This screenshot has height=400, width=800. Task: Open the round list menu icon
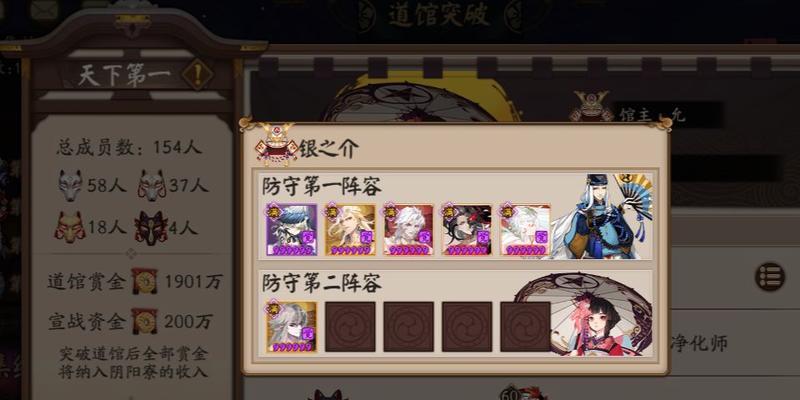pos(770,277)
